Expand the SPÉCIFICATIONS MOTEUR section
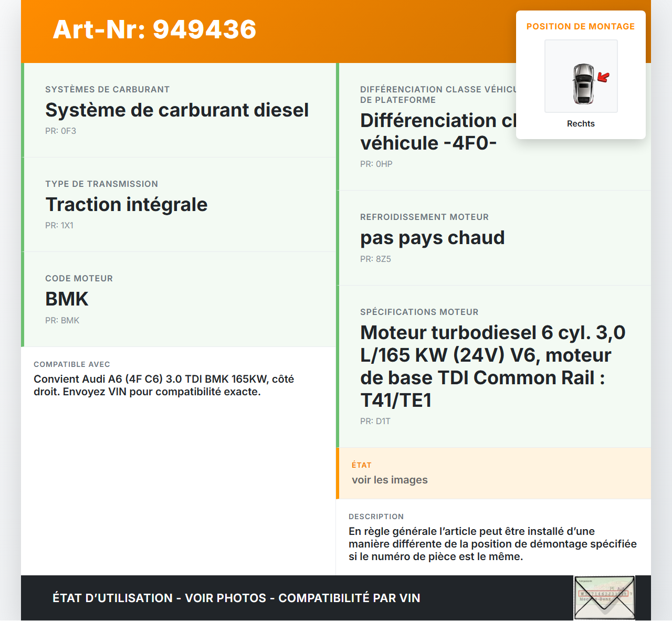 coord(493,365)
